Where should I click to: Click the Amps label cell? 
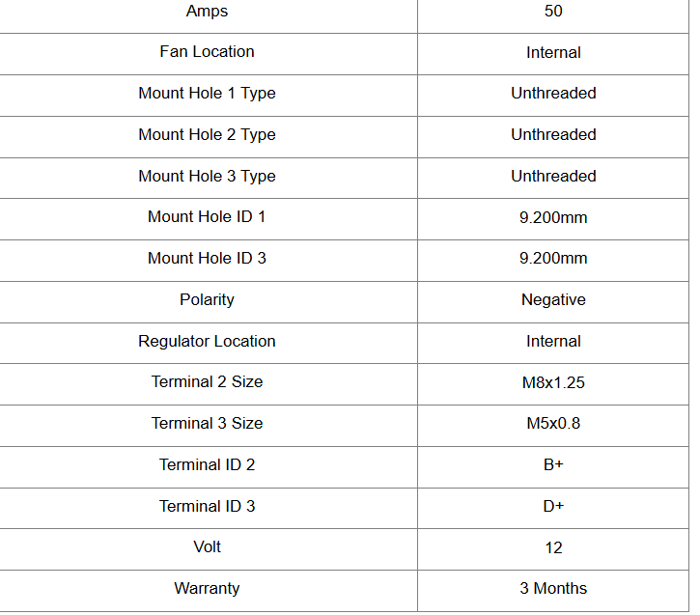click(x=207, y=12)
